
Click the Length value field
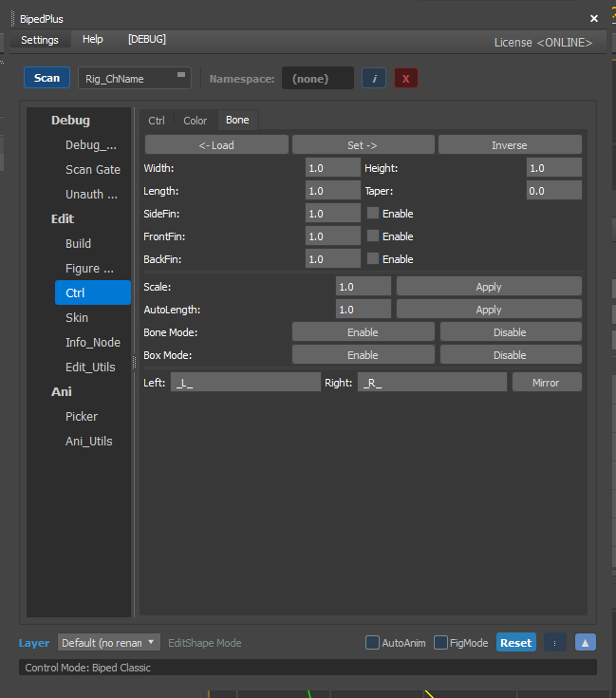pyautogui.click(x=333, y=191)
